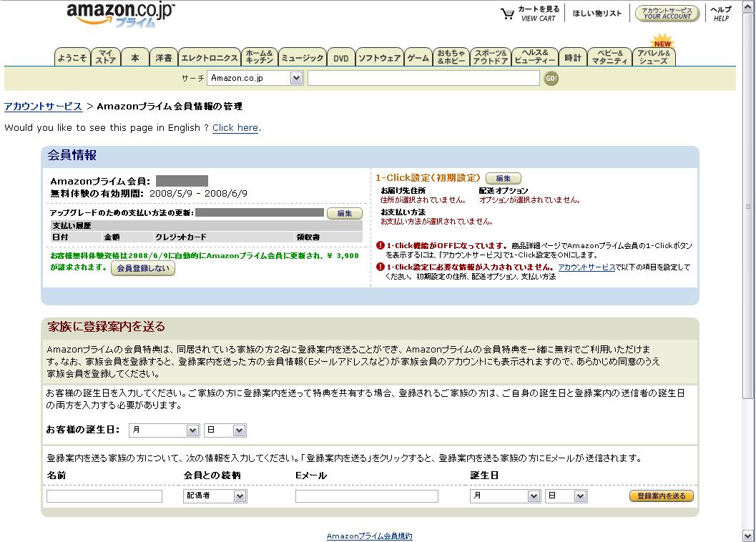
Task: Click 編集 button for payment method update
Action: 344,213
